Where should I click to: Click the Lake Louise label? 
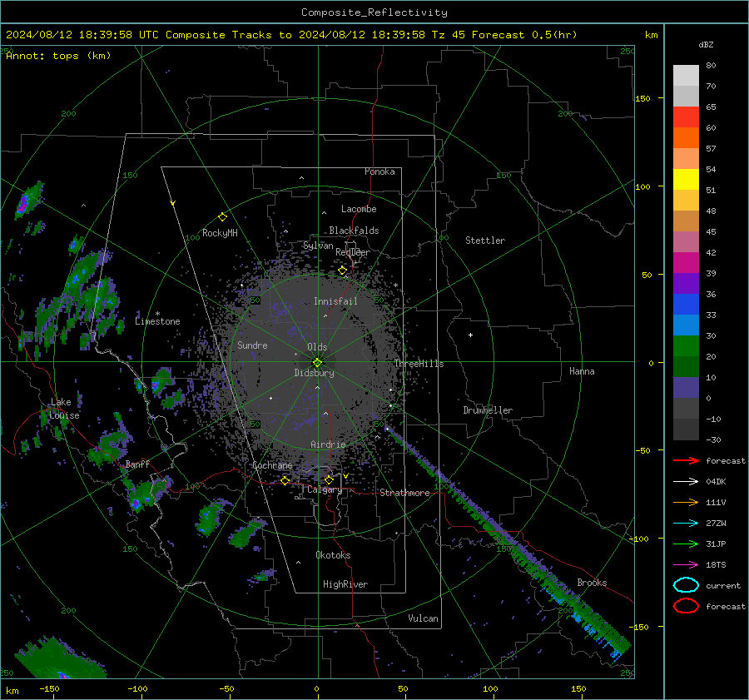64,409
